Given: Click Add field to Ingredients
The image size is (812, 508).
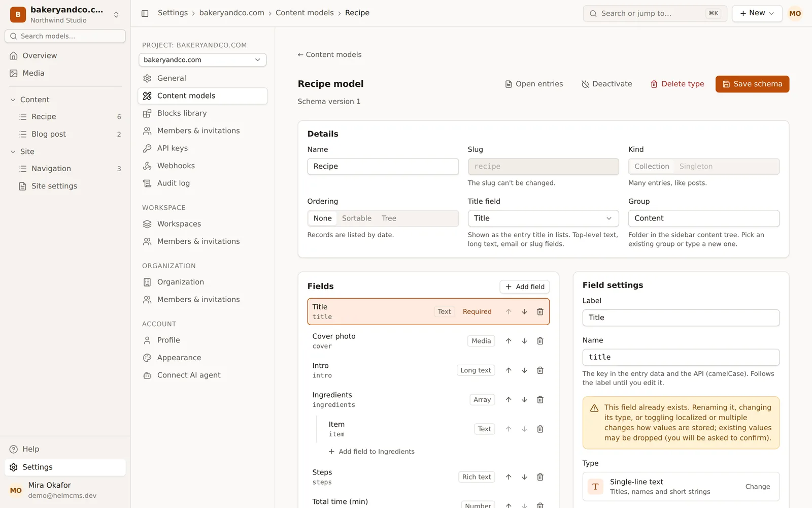Looking at the screenshot, I should point(371,452).
